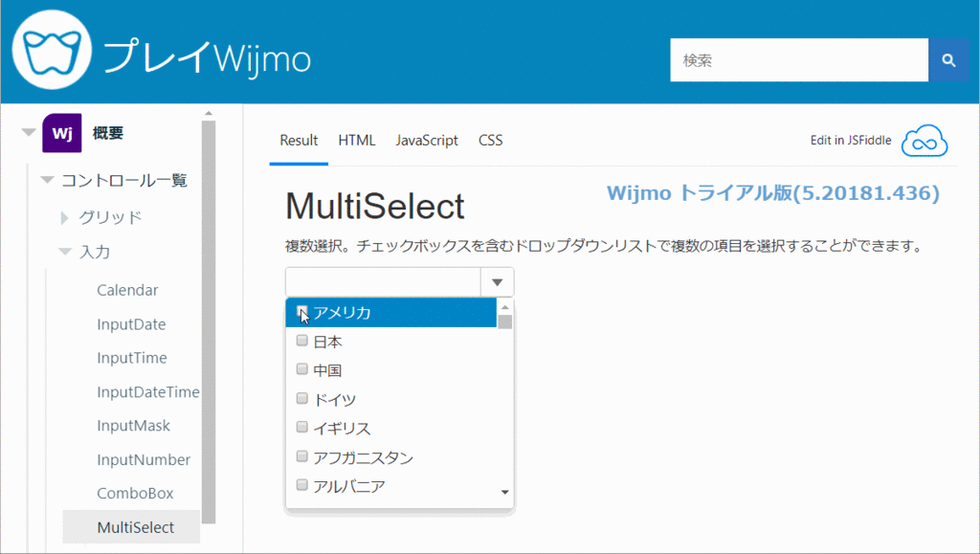The width and height of the screenshot is (980, 554).
Task: Switch to the JavaScript tab
Action: point(427,141)
